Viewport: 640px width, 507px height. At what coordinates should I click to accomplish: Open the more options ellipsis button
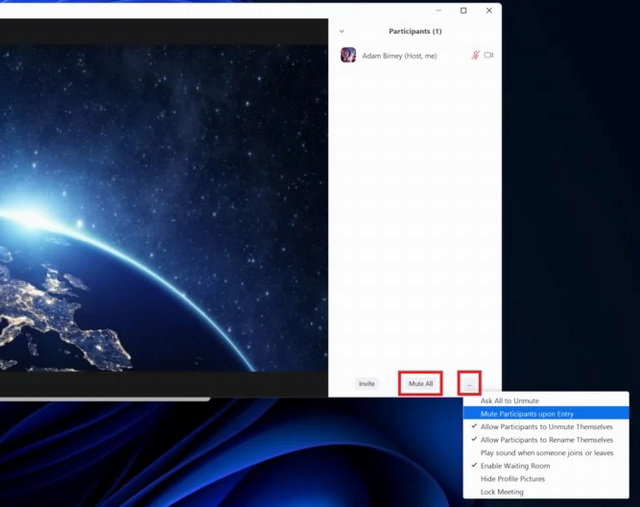point(469,384)
